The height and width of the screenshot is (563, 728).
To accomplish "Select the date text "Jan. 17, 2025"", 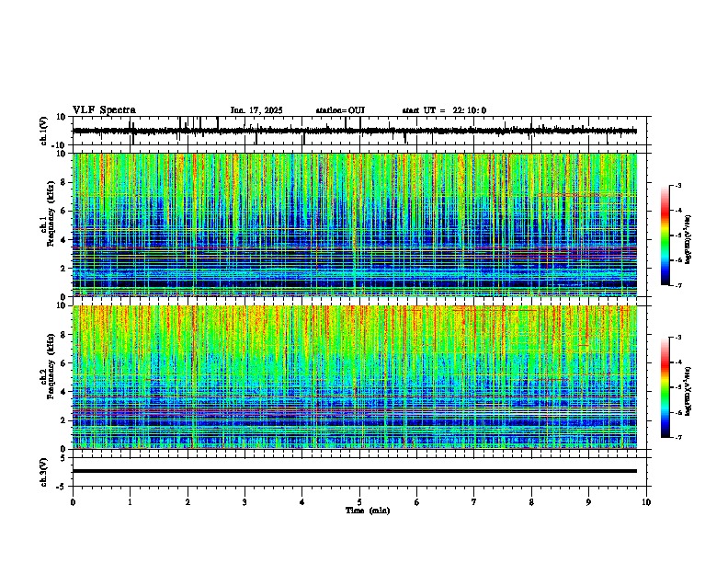I will point(256,110).
